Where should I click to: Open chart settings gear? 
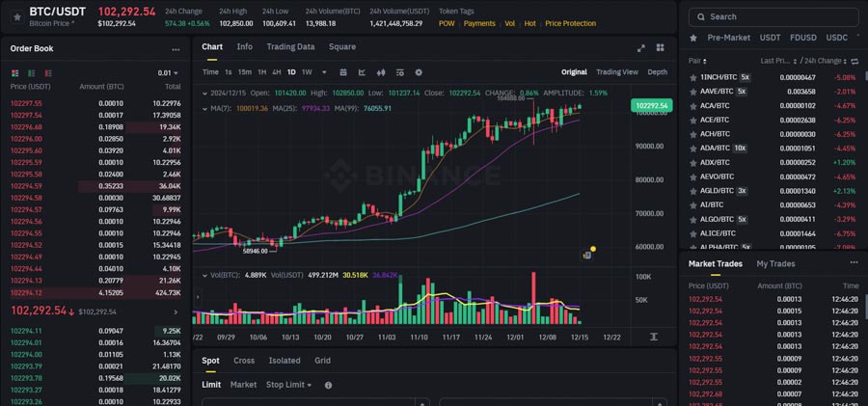(x=419, y=72)
